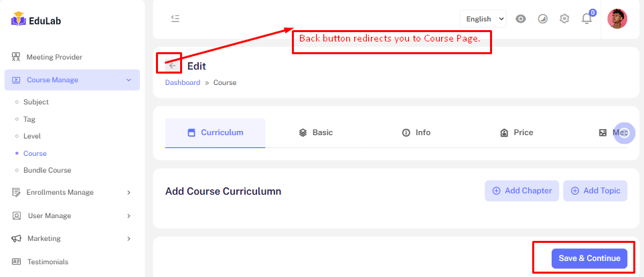644x277 pixels.
Task: Open the notifications bell
Action: pos(586,19)
